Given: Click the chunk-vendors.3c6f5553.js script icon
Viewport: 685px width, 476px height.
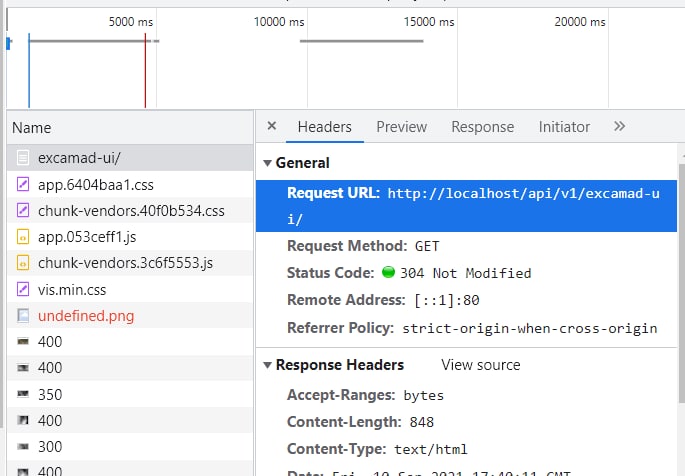Looking at the screenshot, I should [x=22, y=263].
